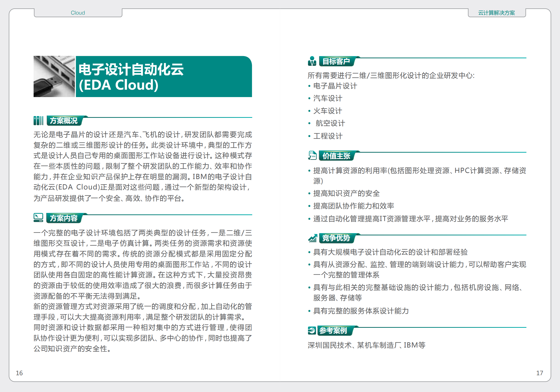This screenshot has width=560, height=392.
Task: Click the 方案概况 section icon
Action: (38, 121)
